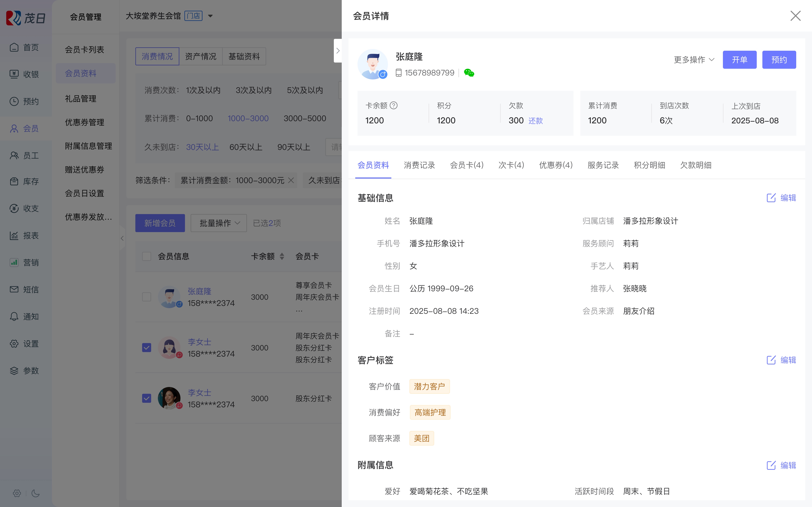Screen dimensions: 812x507
Task: Click bottom-left settings gear icon
Action: pos(17,493)
